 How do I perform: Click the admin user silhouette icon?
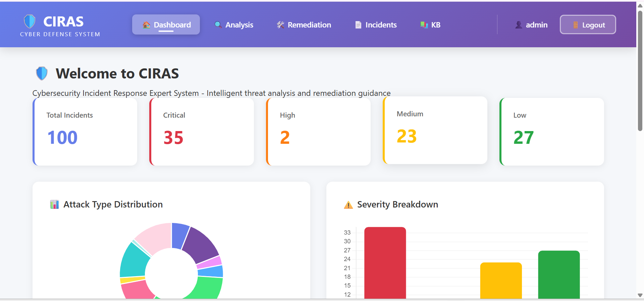tap(519, 25)
